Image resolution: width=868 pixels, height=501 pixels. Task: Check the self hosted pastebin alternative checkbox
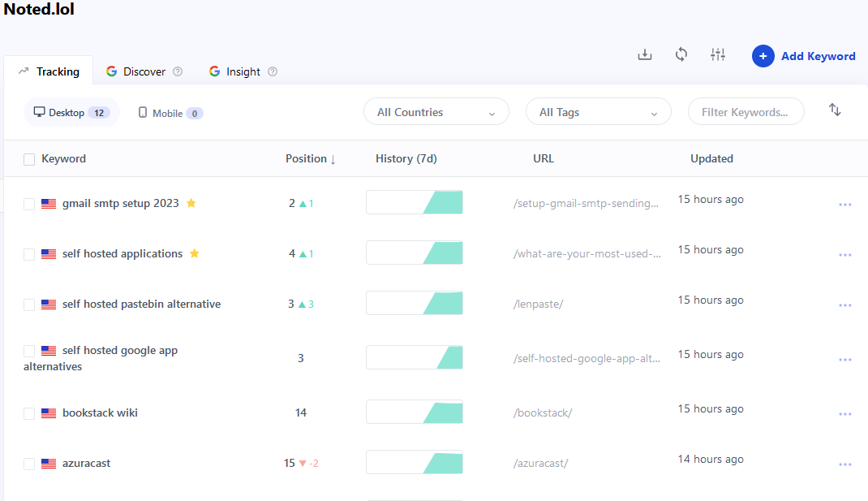coord(29,304)
